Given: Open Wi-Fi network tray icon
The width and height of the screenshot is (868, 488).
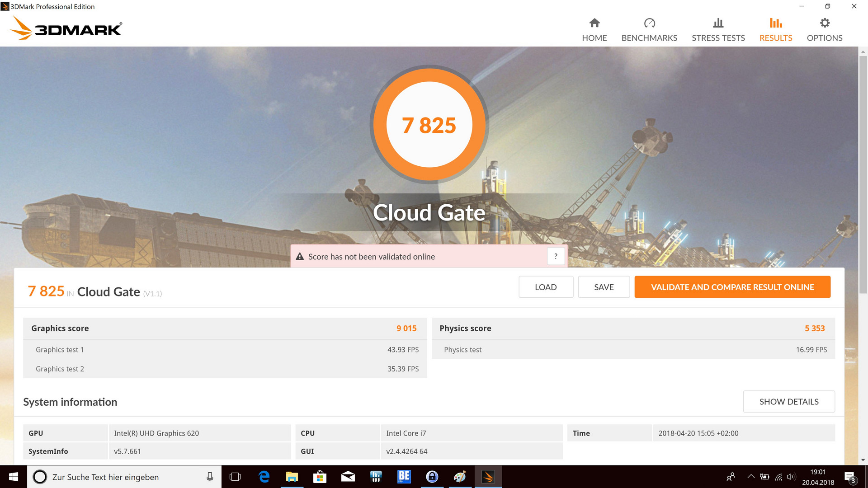Looking at the screenshot, I should point(778,477).
